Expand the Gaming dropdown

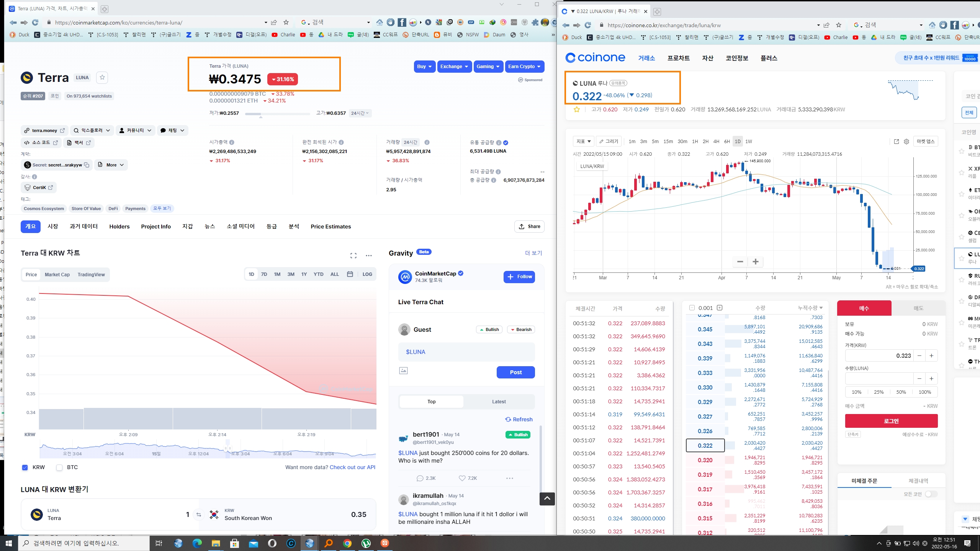click(x=488, y=67)
